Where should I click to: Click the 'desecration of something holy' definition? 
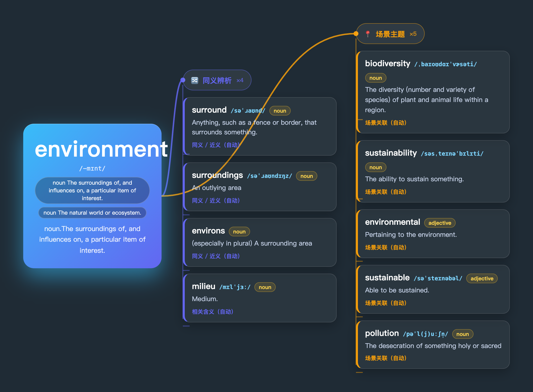tap(433, 346)
